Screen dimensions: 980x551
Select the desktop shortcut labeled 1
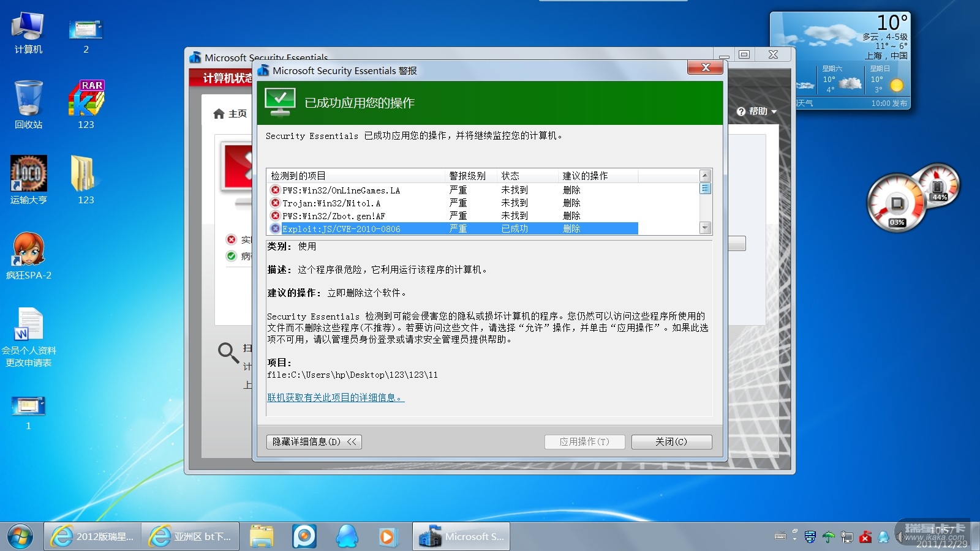pyautogui.click(x=28, y=412)
